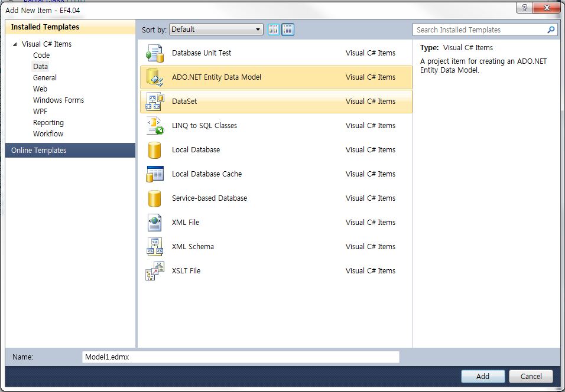Select the Database Unit Test label

coord(202,53)
